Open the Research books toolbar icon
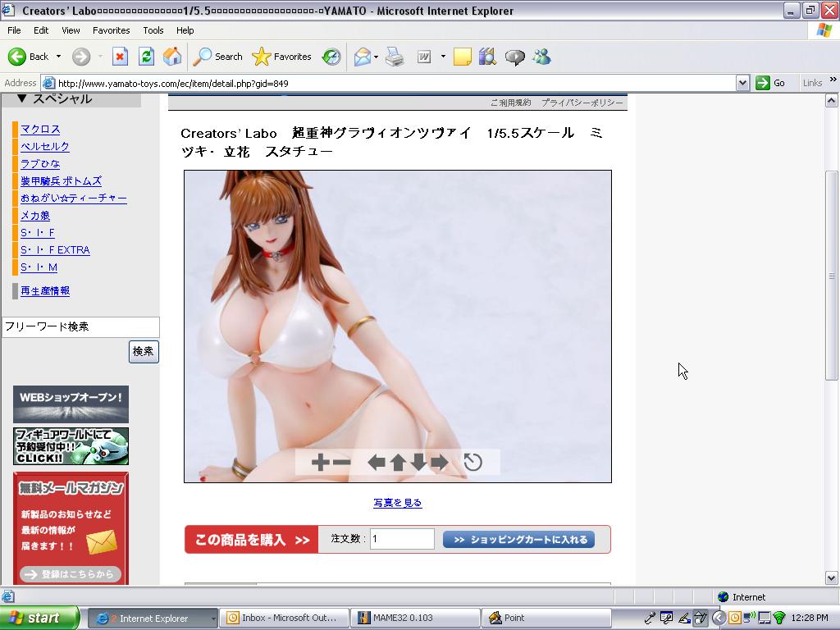 (487, 57)
